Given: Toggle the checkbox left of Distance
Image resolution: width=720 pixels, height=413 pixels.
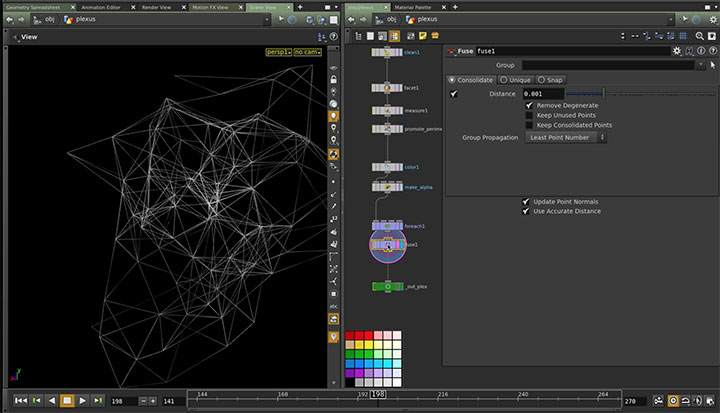Looking at the screenshot, I should click(454, 94).
